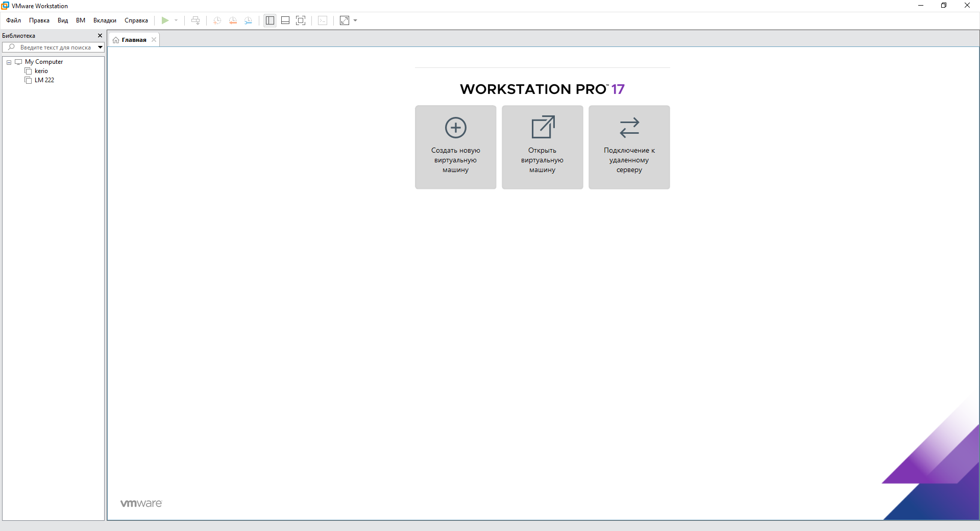Screen dimensions: 980x531
Task: Select the kerio virtual machine
Action: click(41, 71)
